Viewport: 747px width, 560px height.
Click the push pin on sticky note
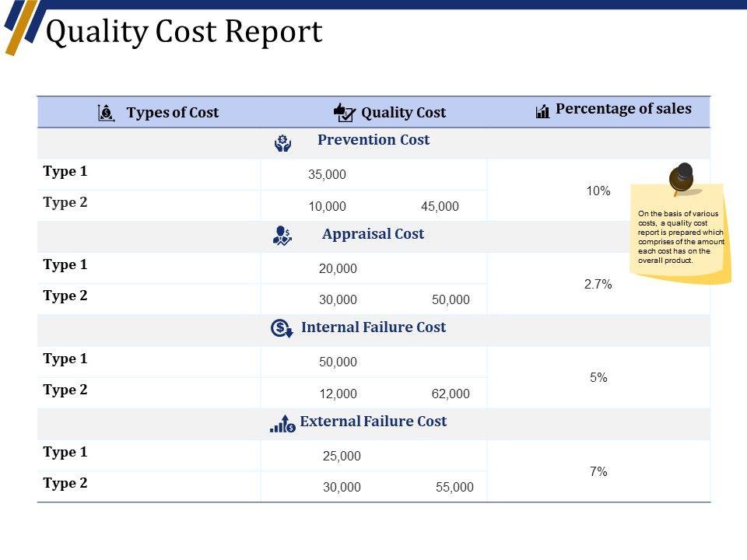(682, 177)
